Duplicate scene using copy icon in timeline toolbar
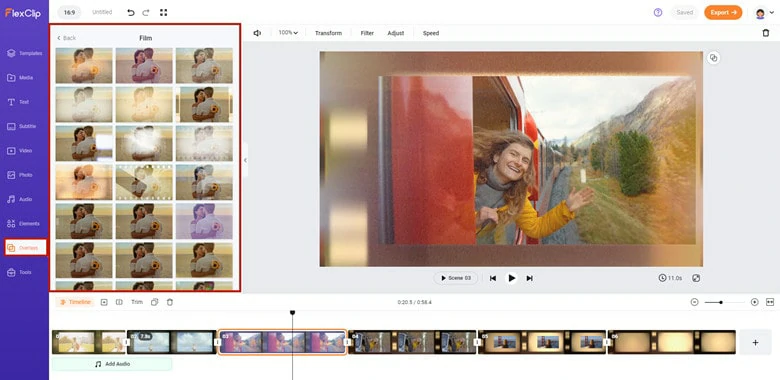Viewport: 780px width, 380px height. [x=154, y=302]
